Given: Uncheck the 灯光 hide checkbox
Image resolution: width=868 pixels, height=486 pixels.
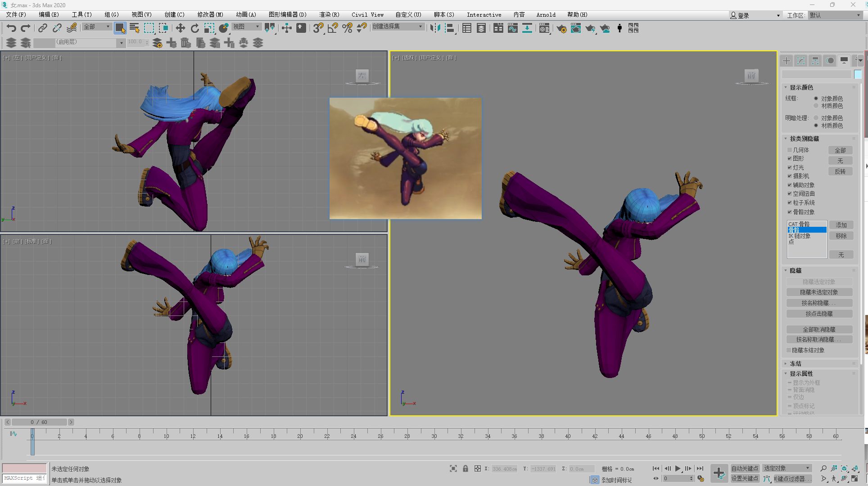Looking at the screenshot, I should click(789, 167).
